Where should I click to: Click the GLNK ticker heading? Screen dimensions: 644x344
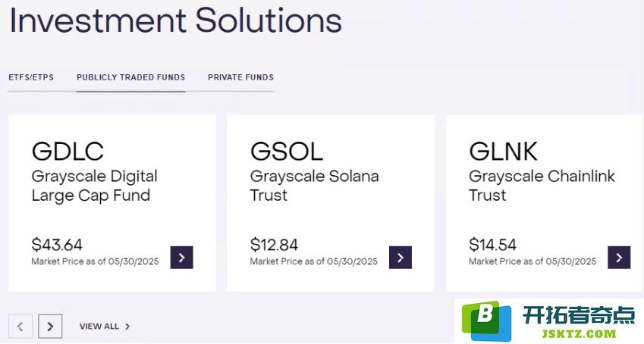(504, 151)
